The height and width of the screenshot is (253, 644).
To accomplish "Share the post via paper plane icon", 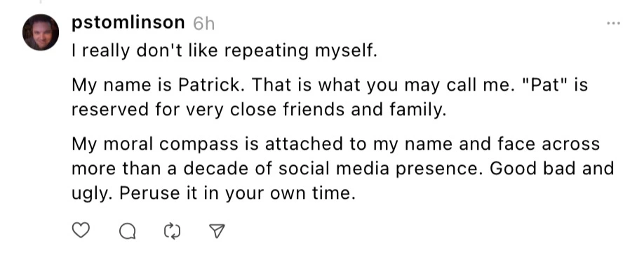I will point(217,231).
